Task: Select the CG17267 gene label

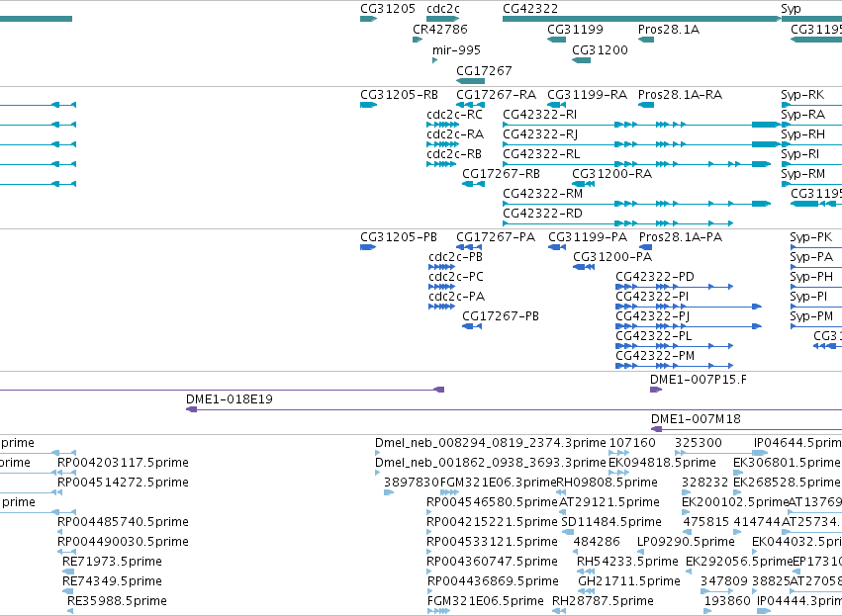Action: click(x=485, y=71)
